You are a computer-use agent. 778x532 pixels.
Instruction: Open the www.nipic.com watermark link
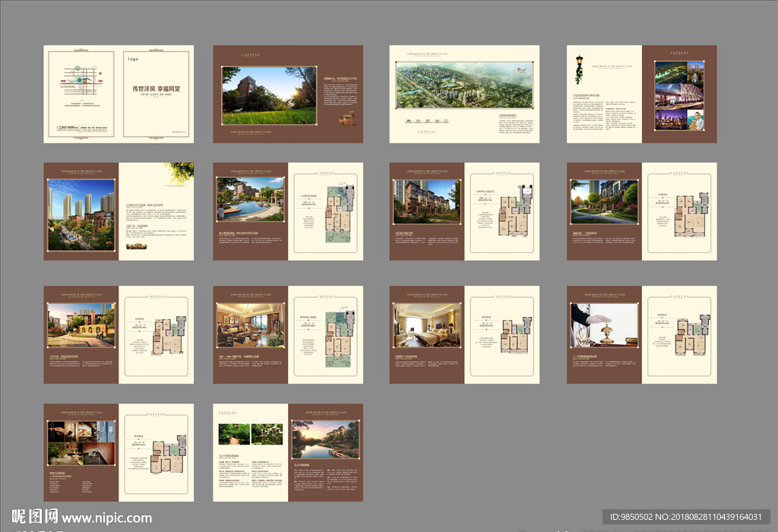pyautogui.click(x=107, y=518)
